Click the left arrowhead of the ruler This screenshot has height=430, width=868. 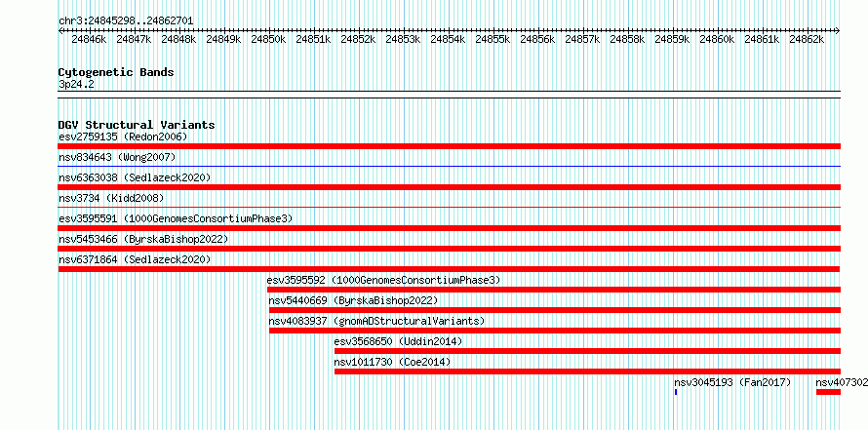(60, 30)
